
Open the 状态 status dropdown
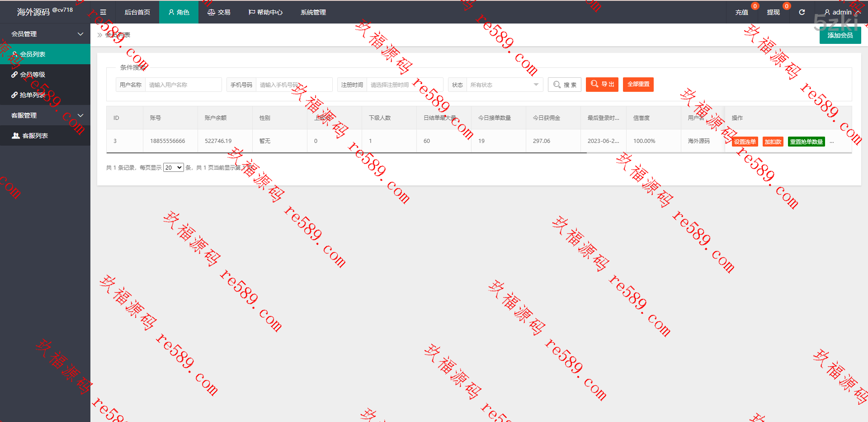coord(504,85)
